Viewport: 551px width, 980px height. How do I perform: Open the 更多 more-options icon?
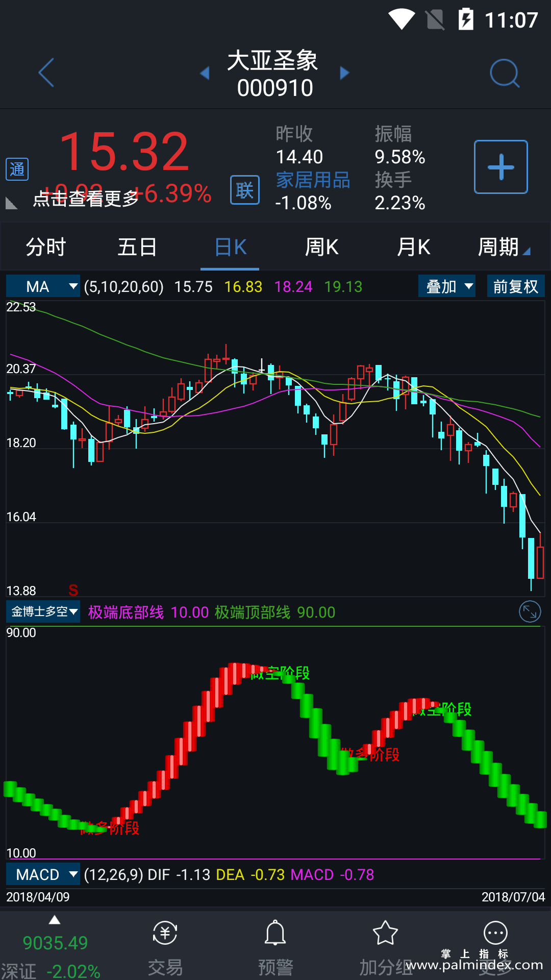[495, 934]
